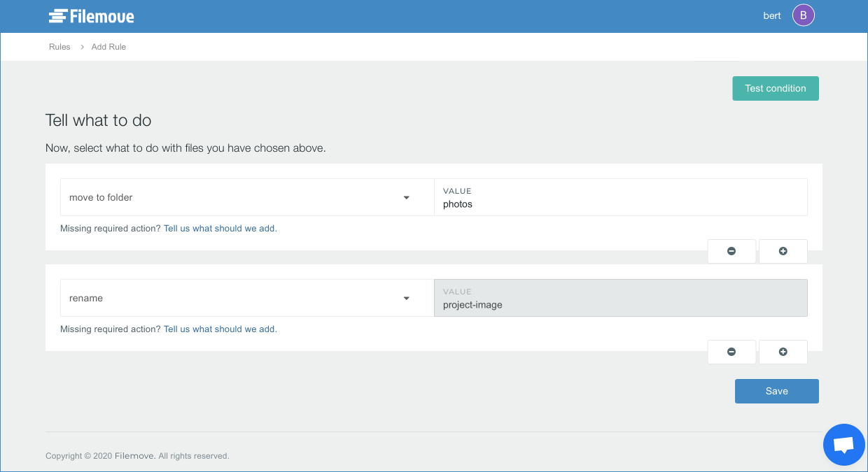Image resolution: width=868 pixels, height=472 pixels.
Task: Click the bert username
Action: pyautogui.click(x=772, y=15)
